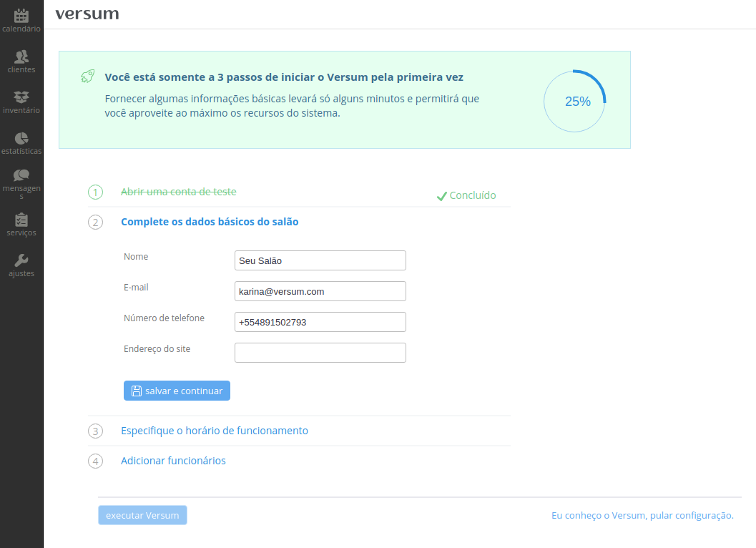
Task: Click the Nome label
Action: coord(136,257)
